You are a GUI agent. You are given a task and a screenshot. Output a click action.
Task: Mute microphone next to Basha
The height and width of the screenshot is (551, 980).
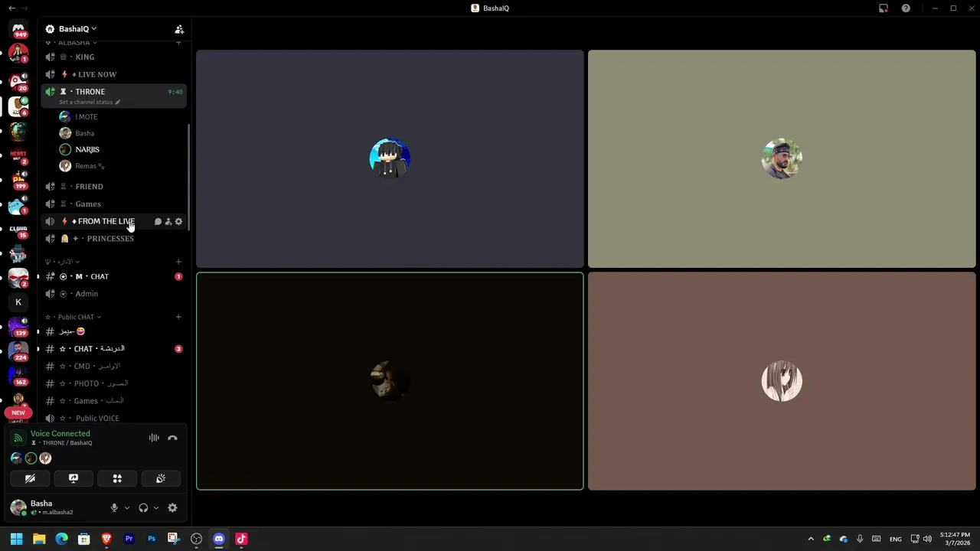point(114,507)
